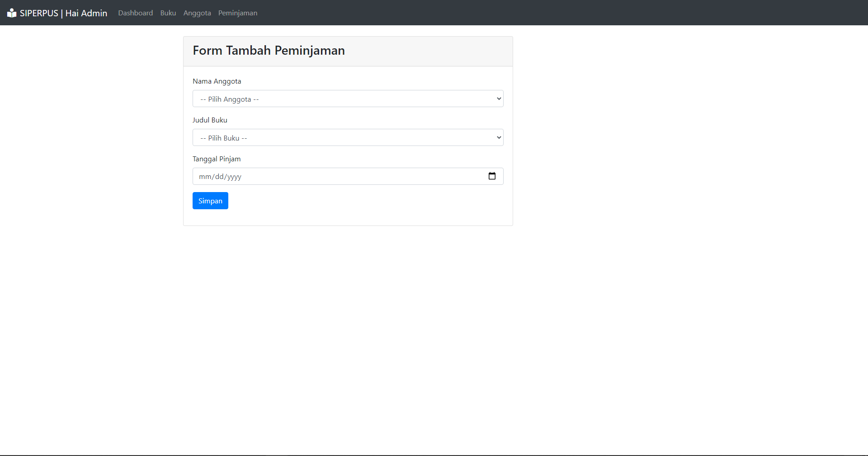Image resolution: width=868 pixels, height=456 pixels.
Task: Select the calendar icon beside Tanggal Pinjam
Action: click(x=492, y=176)
